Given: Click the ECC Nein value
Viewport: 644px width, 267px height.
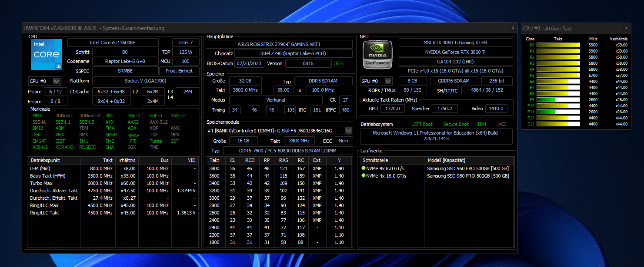Looking at the screenshot, I should click(x=344, y=141).
